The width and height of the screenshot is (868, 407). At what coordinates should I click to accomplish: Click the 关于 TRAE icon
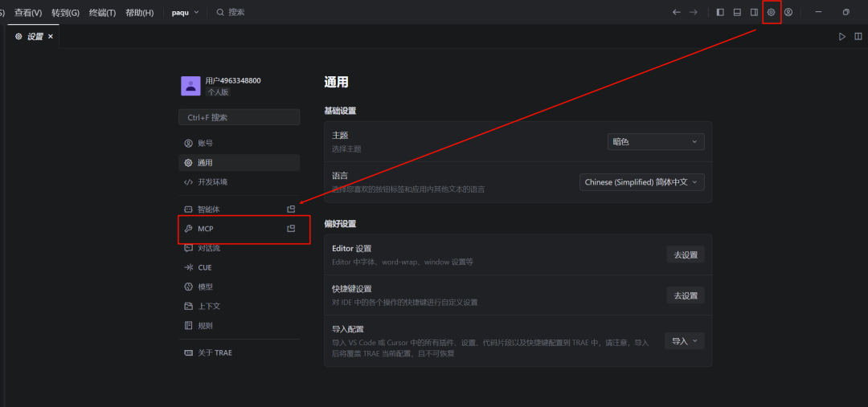(188, 352)
